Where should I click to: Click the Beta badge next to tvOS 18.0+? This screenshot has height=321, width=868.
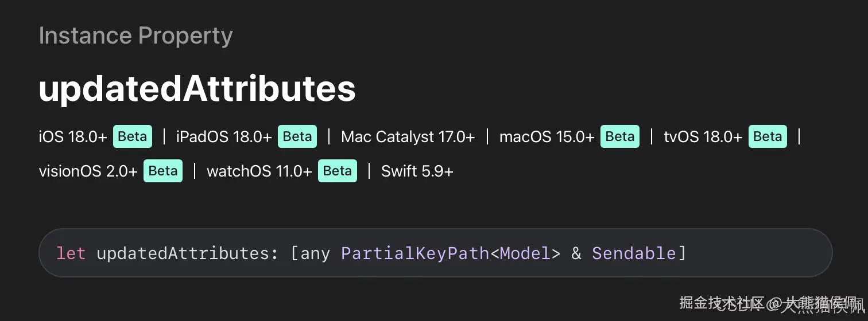[x=768, y=136]
